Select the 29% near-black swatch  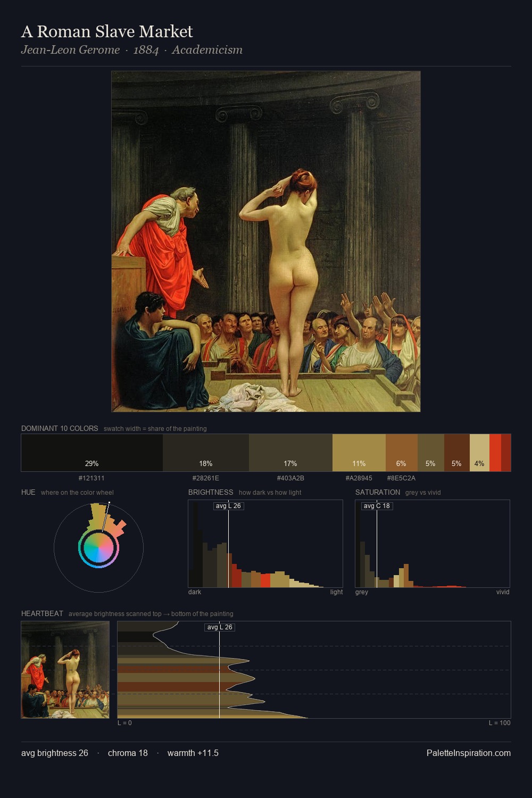tap(92, 453)
